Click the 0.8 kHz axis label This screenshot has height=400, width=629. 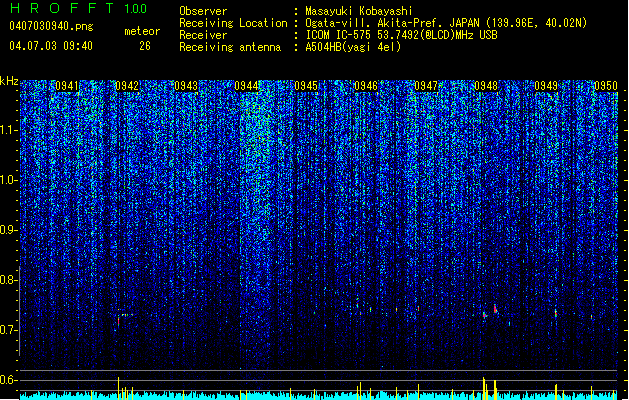pos(9,280)
